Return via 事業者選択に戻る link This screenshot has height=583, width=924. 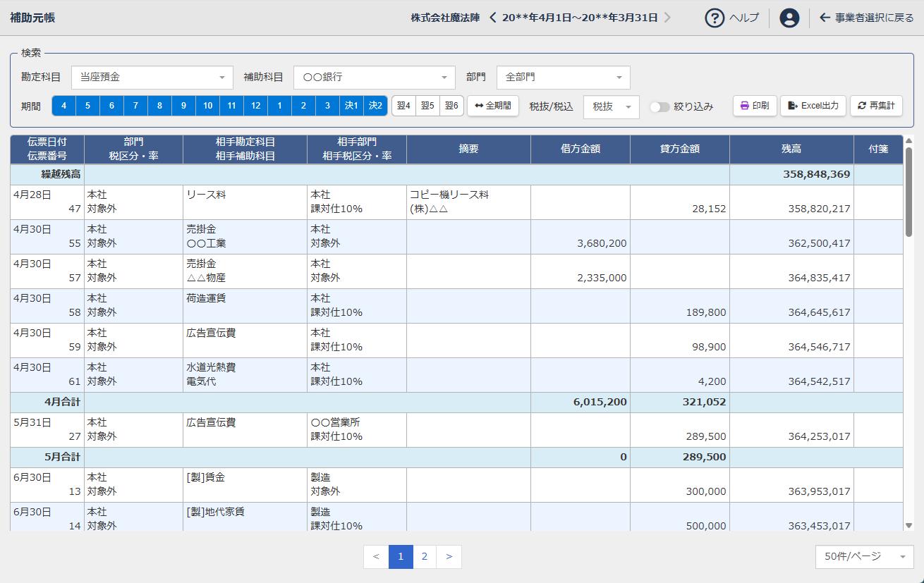pos(866,18)
